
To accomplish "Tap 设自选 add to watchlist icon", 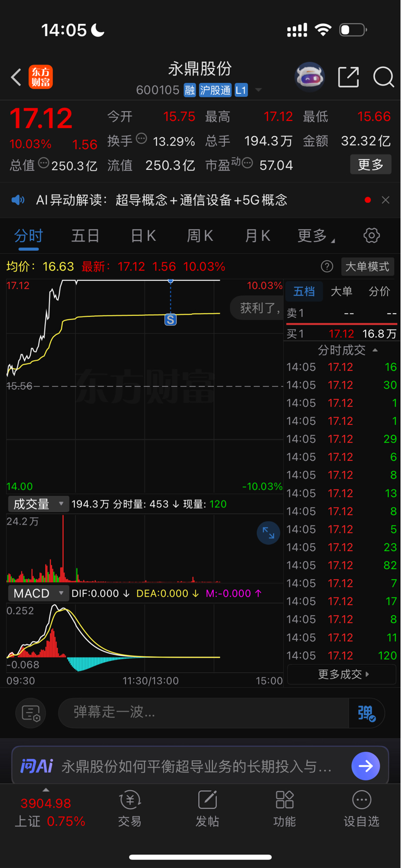I will coord(361,808).
